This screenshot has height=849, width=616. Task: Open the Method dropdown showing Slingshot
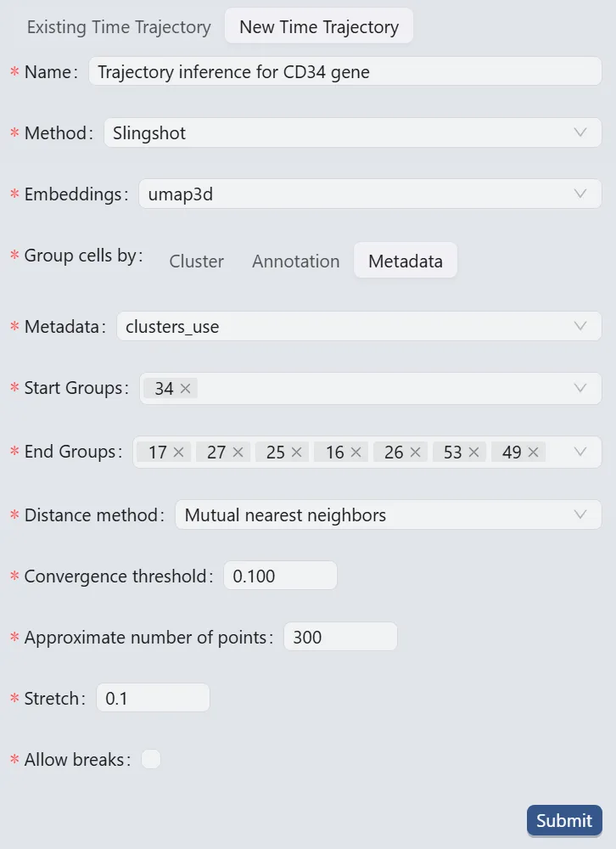pyautogui.click(x=352, y=132)
